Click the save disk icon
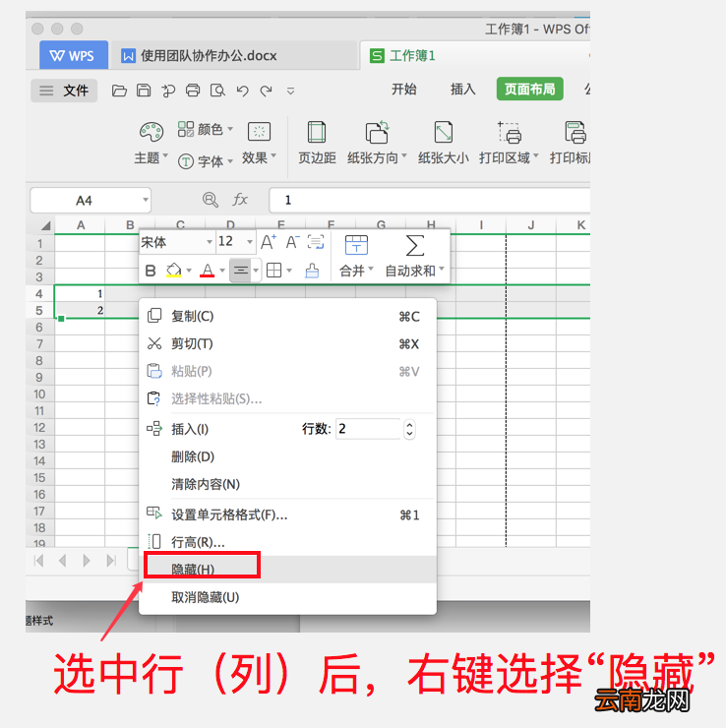The height and width of the screenshot is (728, 726). pos(144,91)
